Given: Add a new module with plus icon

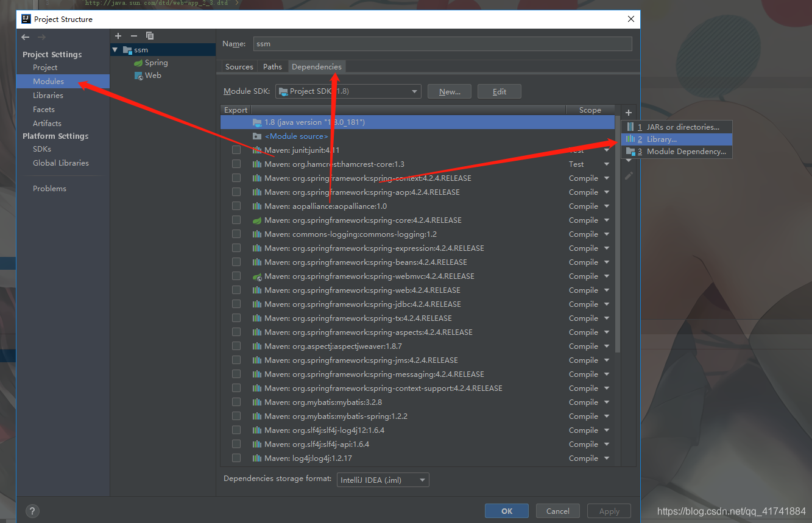Looking at the screenshot, I should click(118, 36).
